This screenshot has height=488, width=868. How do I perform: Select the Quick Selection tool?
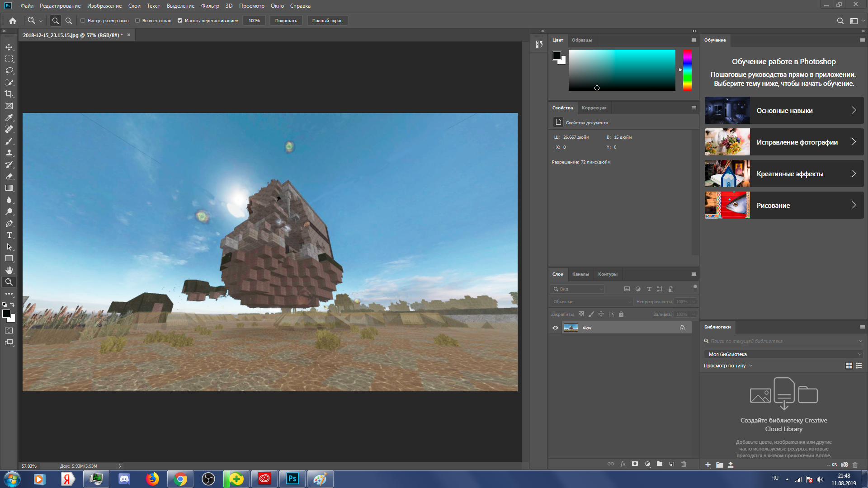point(9,82)
